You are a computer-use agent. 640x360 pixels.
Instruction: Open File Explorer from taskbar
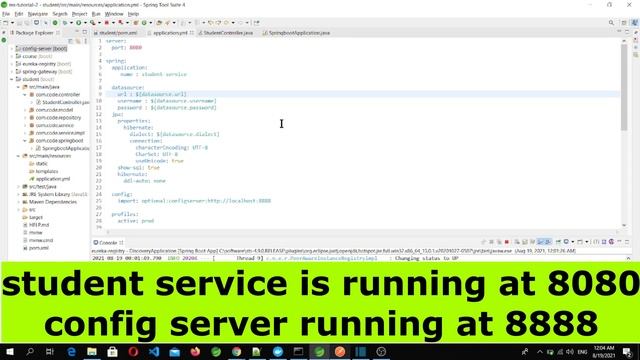pyautogui.click(x=92, y=352)
